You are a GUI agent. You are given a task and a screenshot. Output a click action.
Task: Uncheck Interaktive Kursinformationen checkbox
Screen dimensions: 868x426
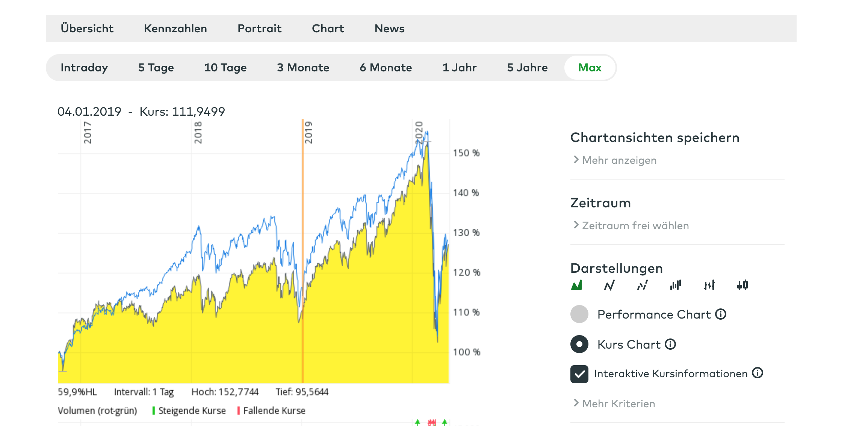coord(579,374)
